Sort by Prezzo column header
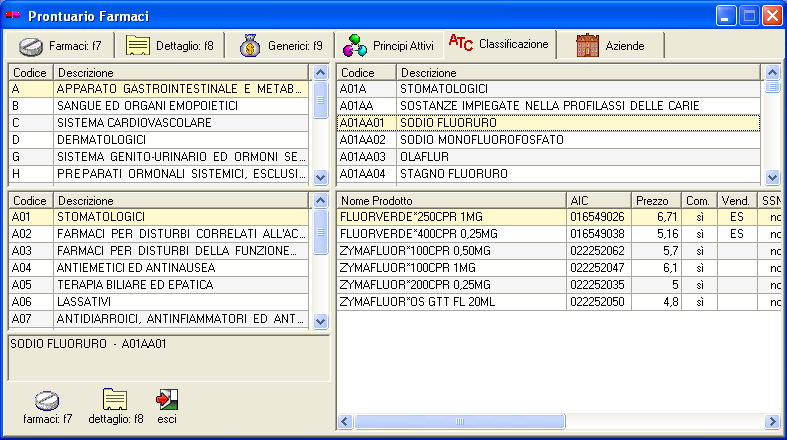This screenshot has width=787, height=440. pos(658,200)
